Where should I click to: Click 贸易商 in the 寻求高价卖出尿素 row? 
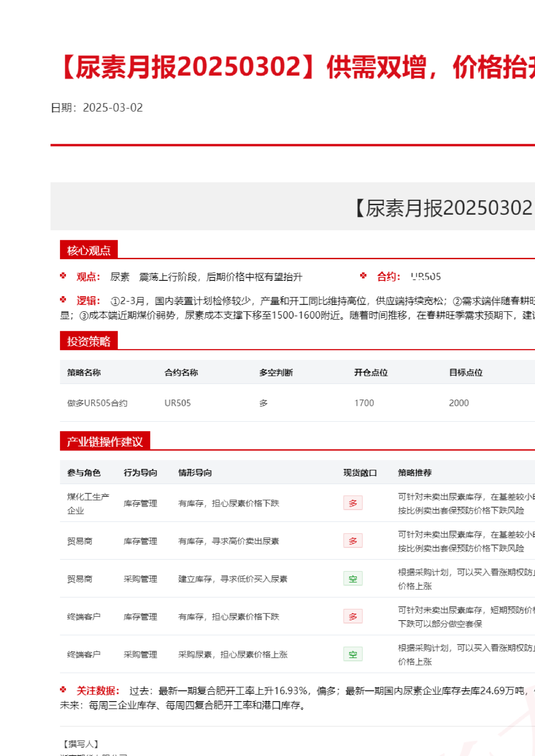80,541
